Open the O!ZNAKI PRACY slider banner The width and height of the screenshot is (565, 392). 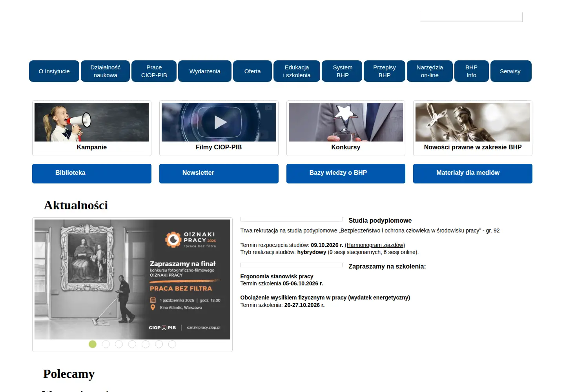coord(132,279)
